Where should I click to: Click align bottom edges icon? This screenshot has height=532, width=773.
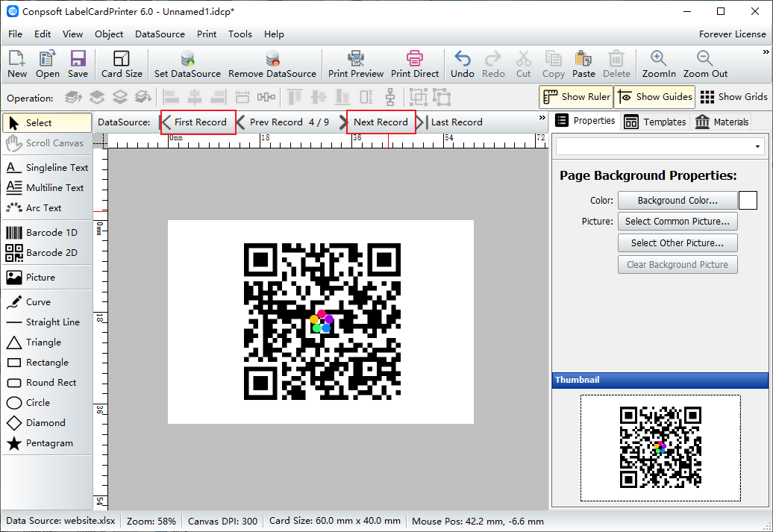(x=342, y=97)
